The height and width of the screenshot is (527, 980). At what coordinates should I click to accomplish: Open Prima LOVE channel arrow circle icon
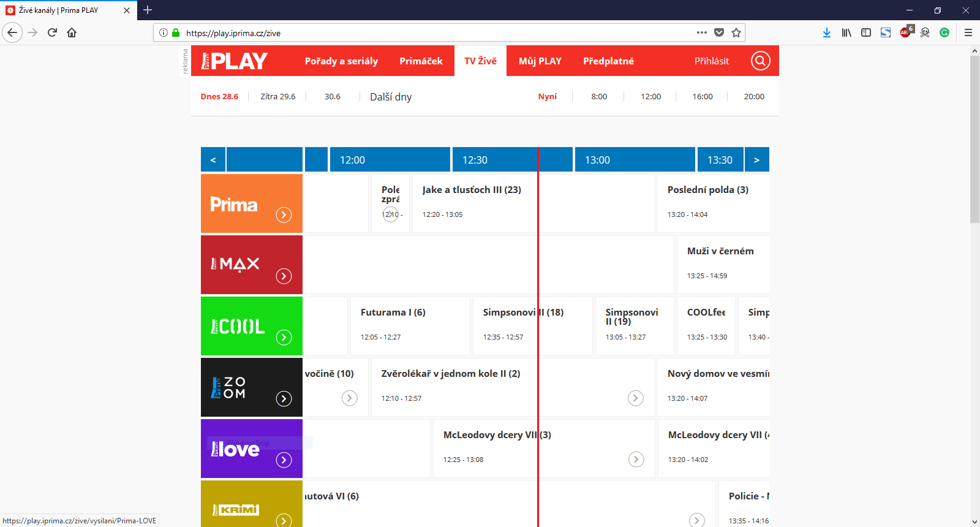tap(284, 460)
